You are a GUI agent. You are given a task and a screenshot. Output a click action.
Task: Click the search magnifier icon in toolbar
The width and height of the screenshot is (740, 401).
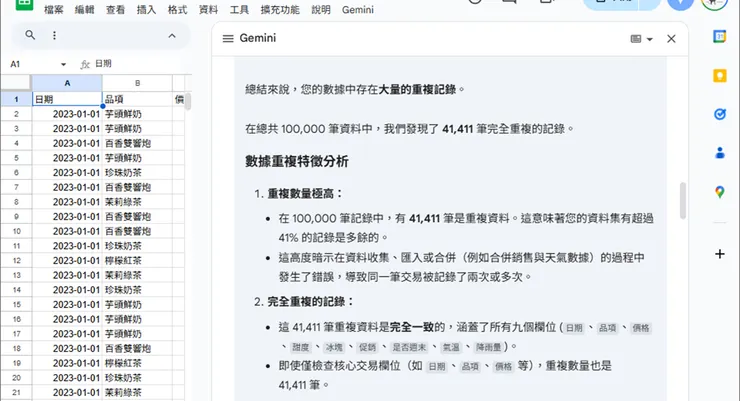[30, 35]
